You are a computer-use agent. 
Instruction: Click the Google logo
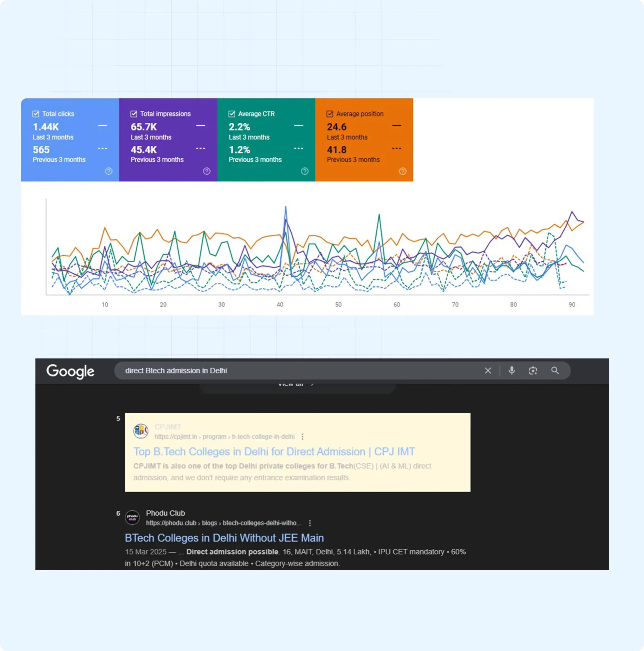[x=70, y=371]
